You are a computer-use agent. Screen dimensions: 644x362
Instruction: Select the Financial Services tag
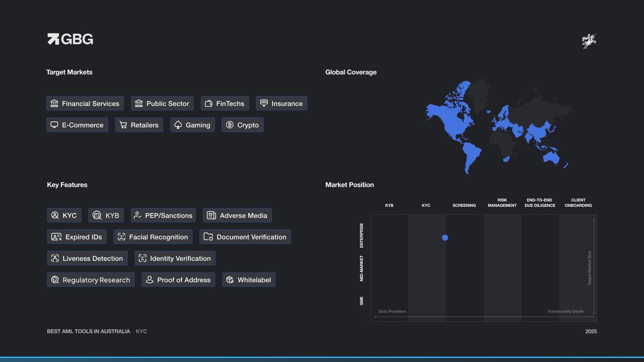85,103
